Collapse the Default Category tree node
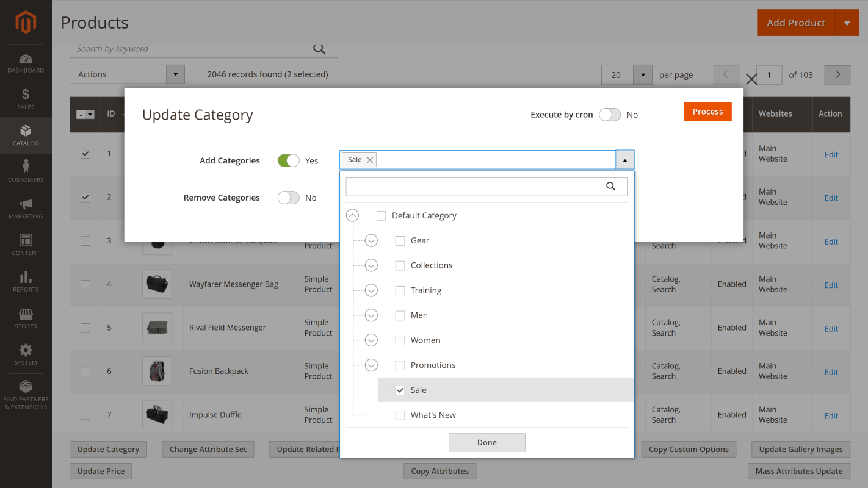Viewport: 868px width, 488px height. tap(352, 215)
